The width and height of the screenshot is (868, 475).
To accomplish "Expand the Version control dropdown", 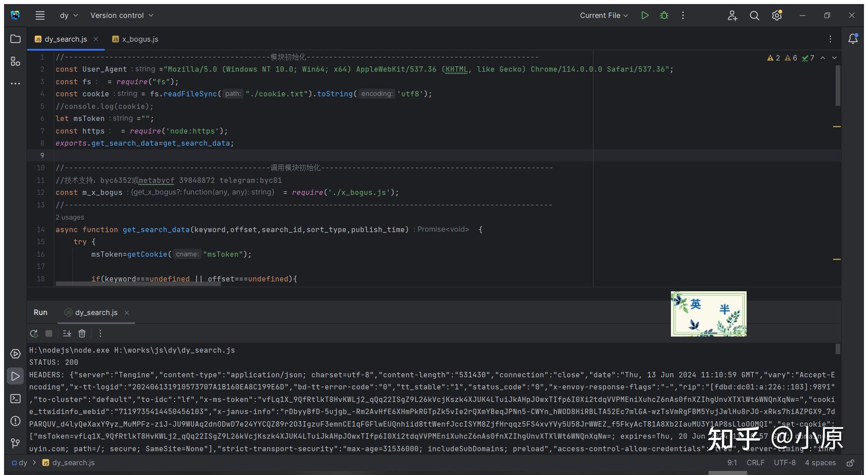I will pyautogui.click(x=122, y=15).
